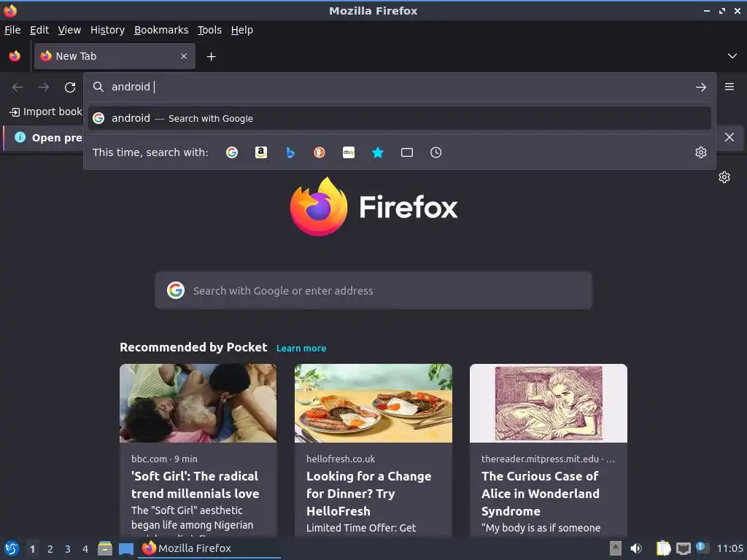Image resolution: width=747 pixels, height=560 pixels.
Task: Open removable media eject tray icon
Action: pyautogui.click(x=616, y=548)
